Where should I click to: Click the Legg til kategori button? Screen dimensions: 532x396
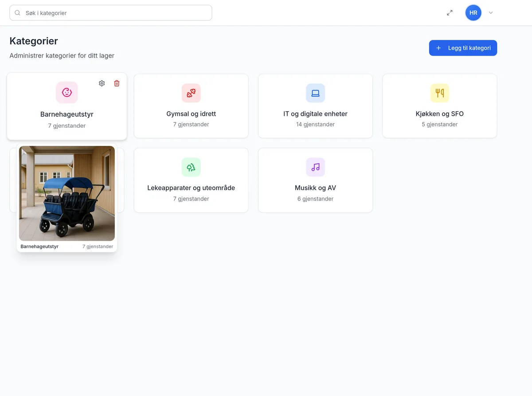tap(463, 48)
